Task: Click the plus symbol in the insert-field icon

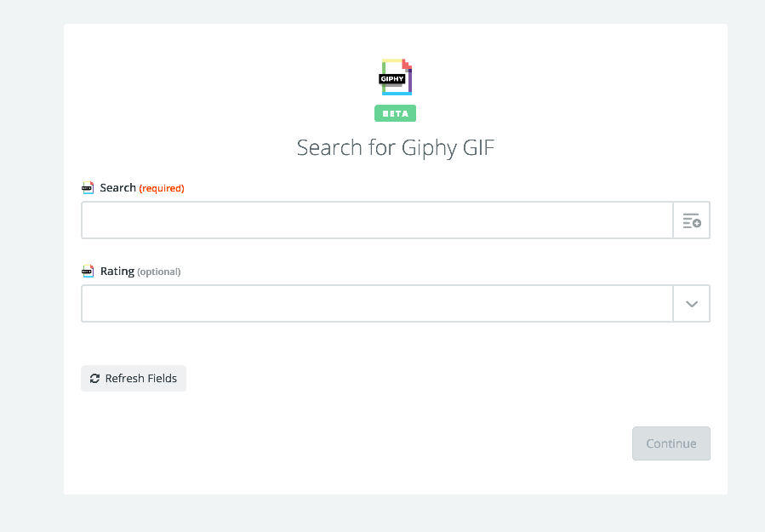Action: 697,223
